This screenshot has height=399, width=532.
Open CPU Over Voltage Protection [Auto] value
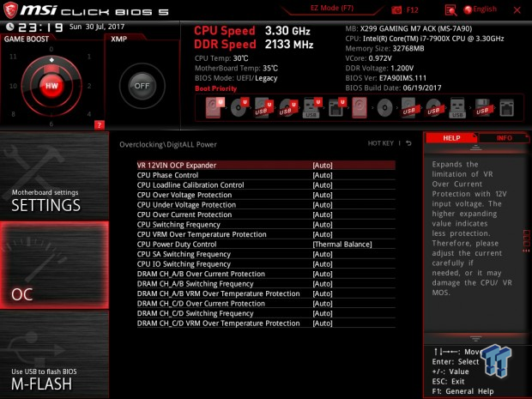point(323,195)
